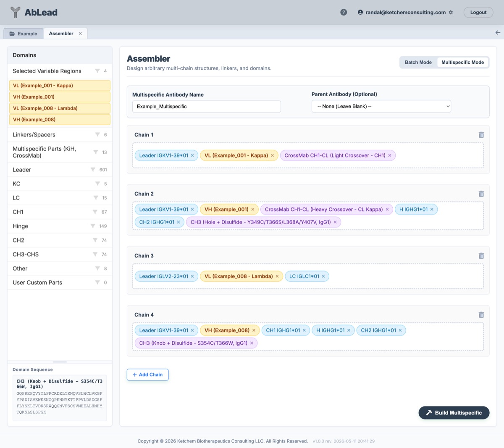
Task: Click the back arrow at panel top right
Action: coord(498,32)
